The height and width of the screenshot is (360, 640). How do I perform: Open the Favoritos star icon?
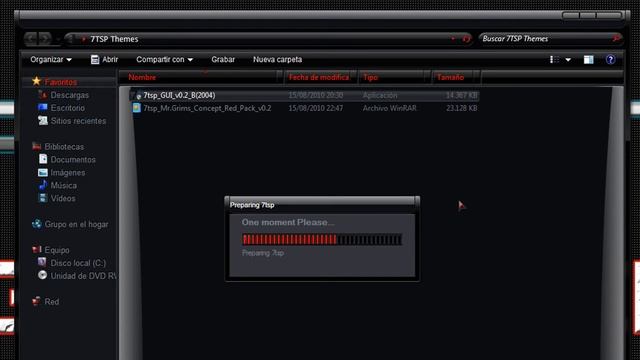36,81
